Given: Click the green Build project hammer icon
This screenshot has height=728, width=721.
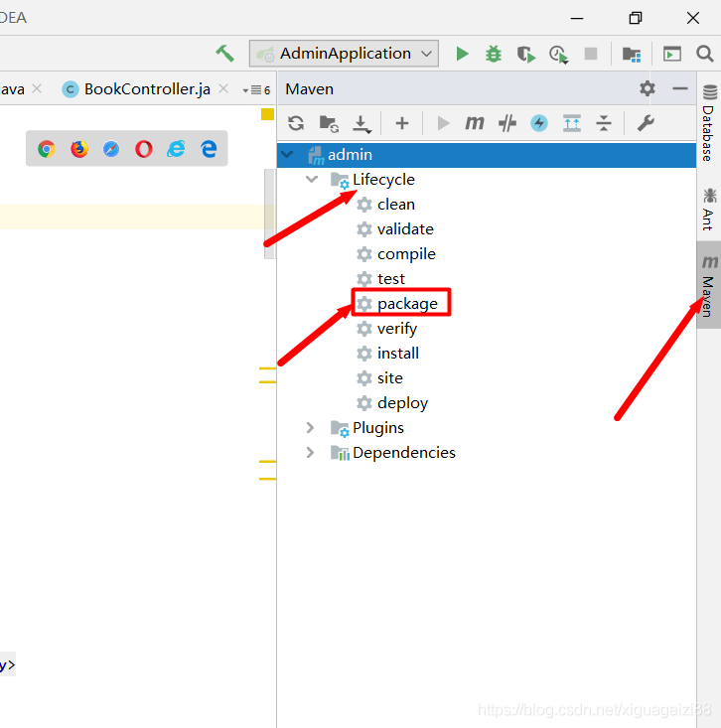Looking at the screenshot, I should pyautogui.click(x=225, y=54).
